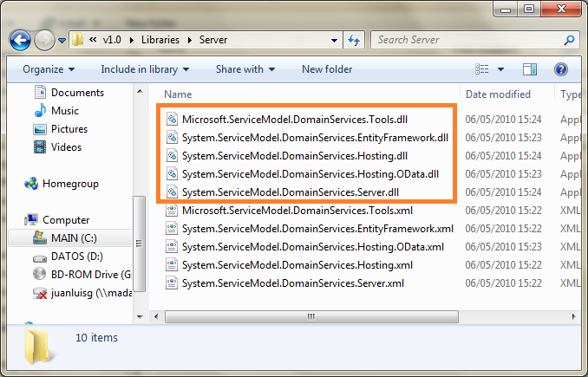This screenshot has width=588, height=377.
Task: Sort by Date modified column
Action: pos(498,94)
